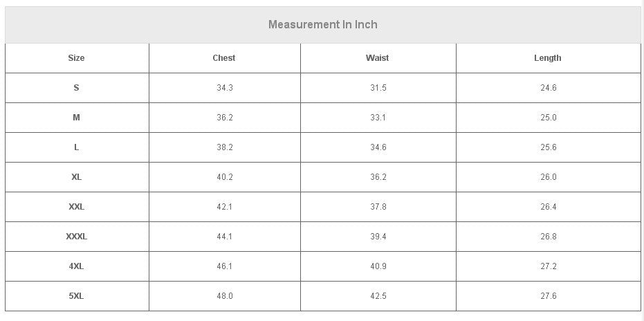Click the XXL size row label
The image size is (644, 321).
(x=76, y=207)
